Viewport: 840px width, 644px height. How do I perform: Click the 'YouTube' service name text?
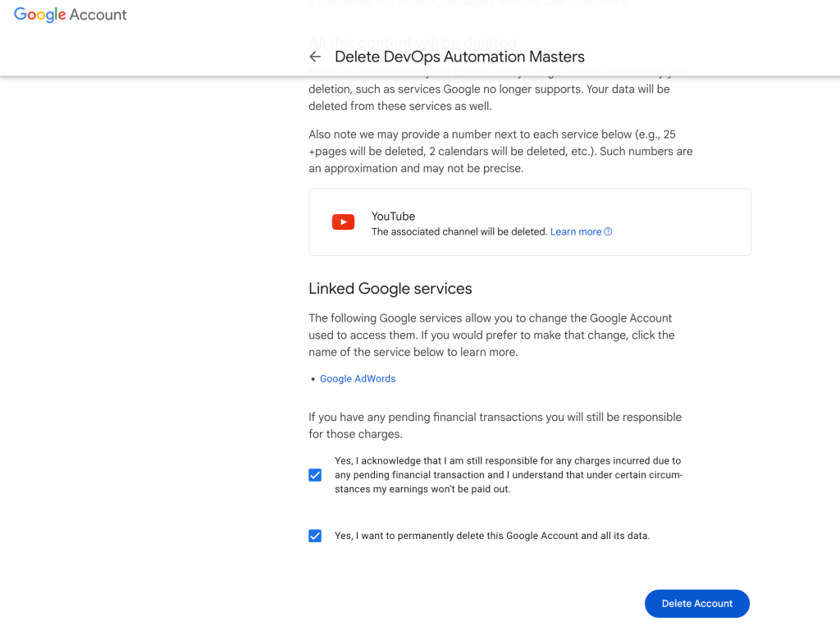393,217
